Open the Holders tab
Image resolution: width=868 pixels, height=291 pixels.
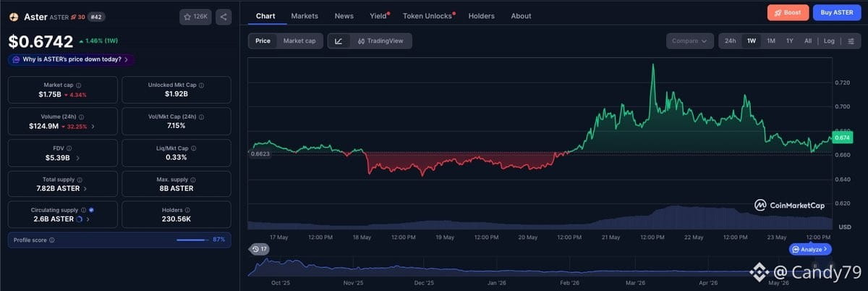[482, 16]
